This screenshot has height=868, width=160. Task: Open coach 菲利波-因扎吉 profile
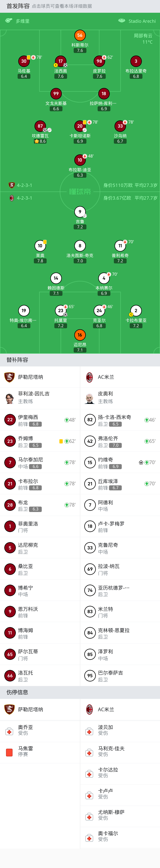click(x=40, y=398)
